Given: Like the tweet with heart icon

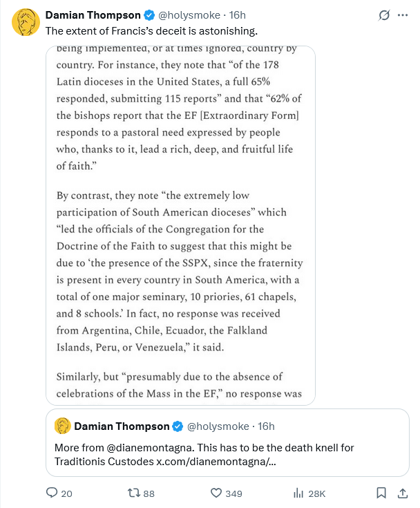Looking at the screenshot, I should [216, 493].
